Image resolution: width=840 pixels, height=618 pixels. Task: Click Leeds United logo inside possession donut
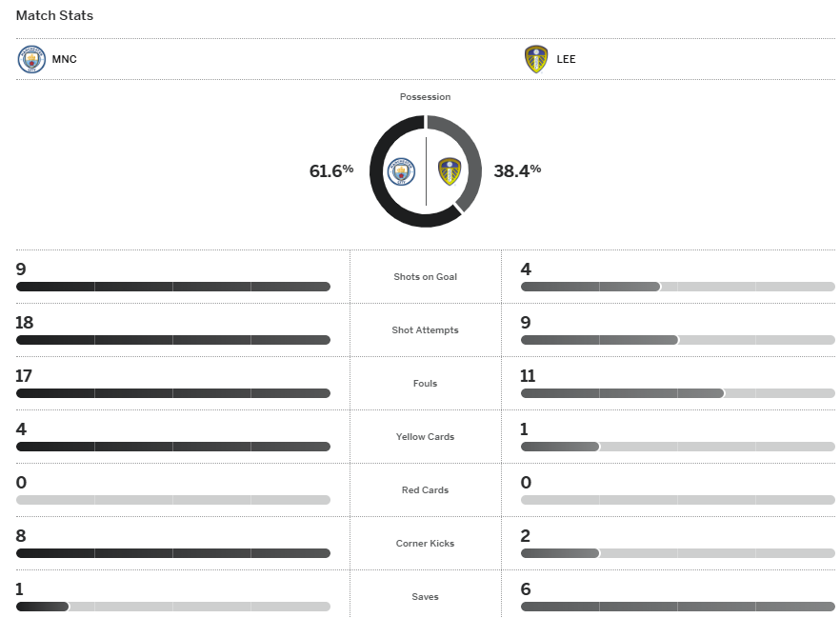(450, 171)
